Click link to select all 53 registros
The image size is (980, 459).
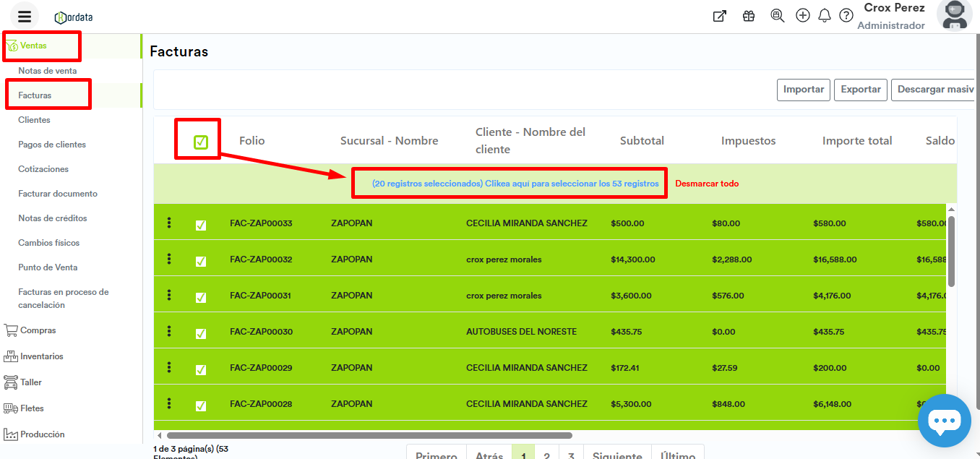pyautogui.click(x=515, y=184)
